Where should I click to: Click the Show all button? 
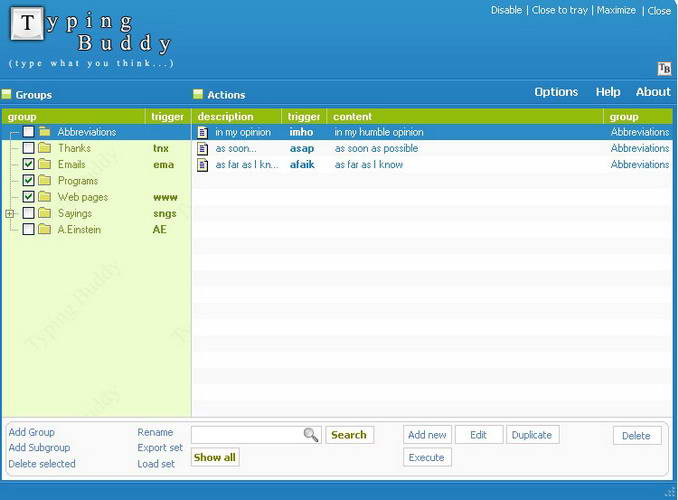point(215,457)
